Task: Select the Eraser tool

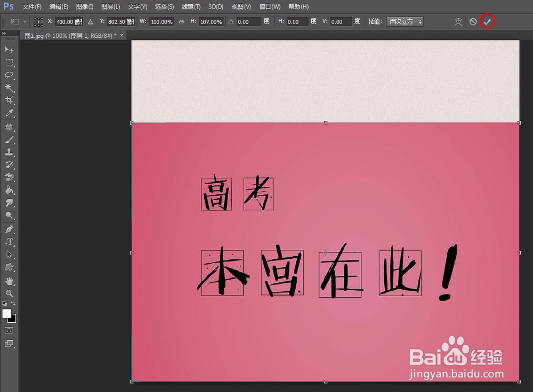Action: pos(9,177)
